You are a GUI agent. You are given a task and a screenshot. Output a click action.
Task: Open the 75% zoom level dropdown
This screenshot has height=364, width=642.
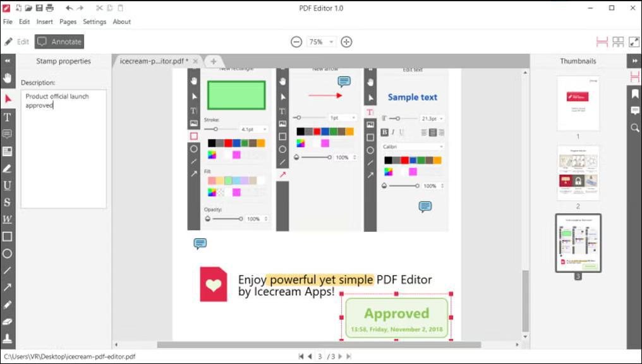pos(321,42)
